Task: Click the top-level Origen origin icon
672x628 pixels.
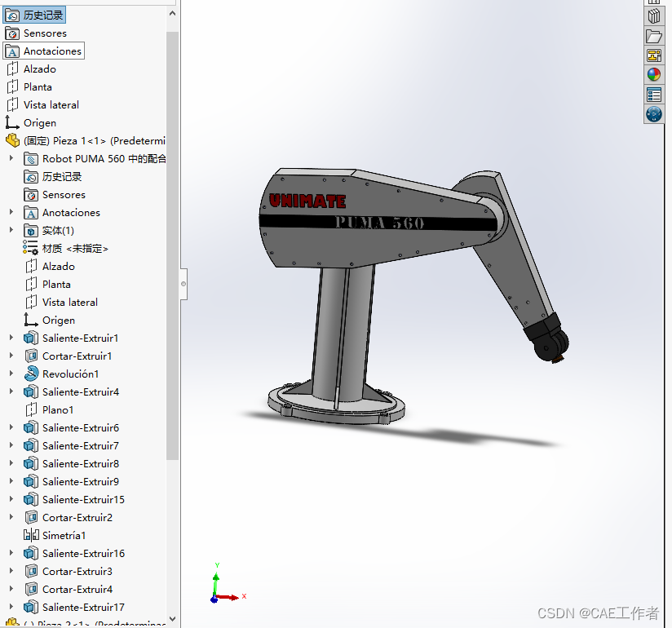Action: pos(12,123)
